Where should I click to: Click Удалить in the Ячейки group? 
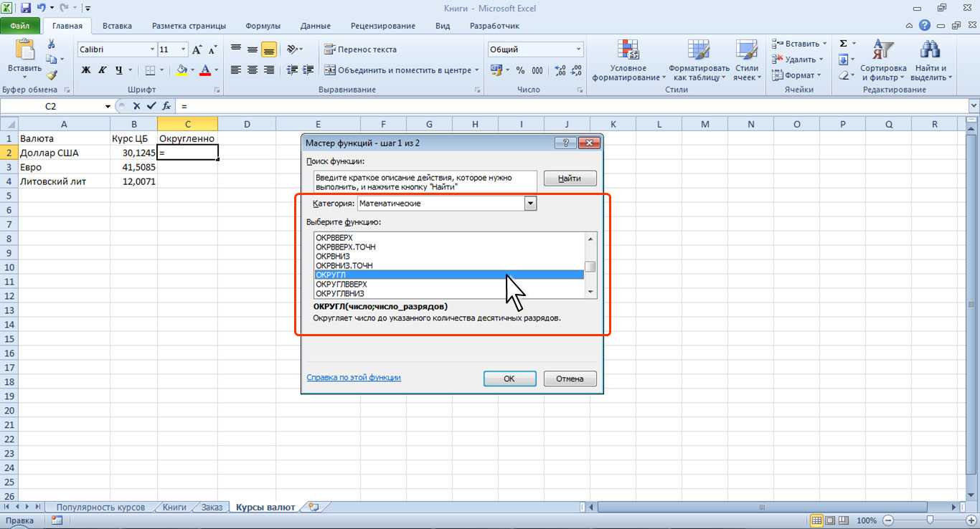(799, 59)
